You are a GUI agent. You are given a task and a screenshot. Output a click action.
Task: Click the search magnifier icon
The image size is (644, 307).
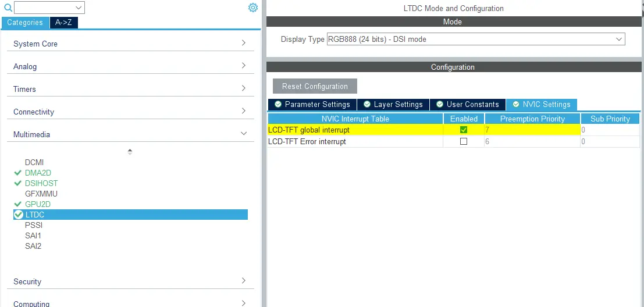pos(8,8)
